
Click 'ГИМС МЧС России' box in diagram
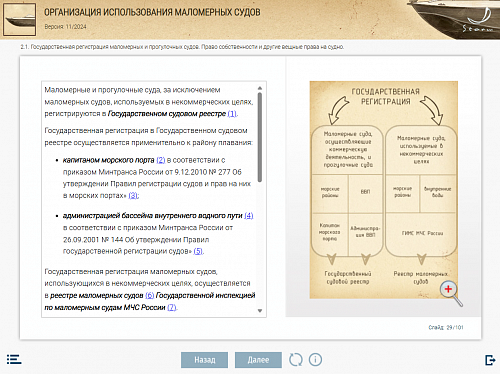point(422,233)
